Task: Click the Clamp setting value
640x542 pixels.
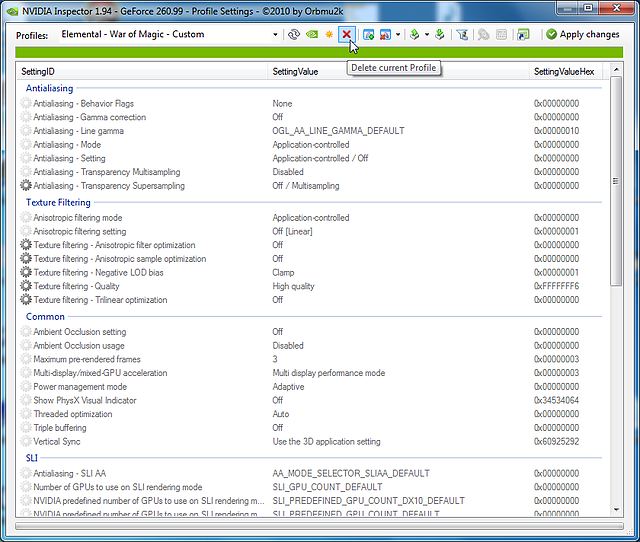Action: [x=283, y=272]
